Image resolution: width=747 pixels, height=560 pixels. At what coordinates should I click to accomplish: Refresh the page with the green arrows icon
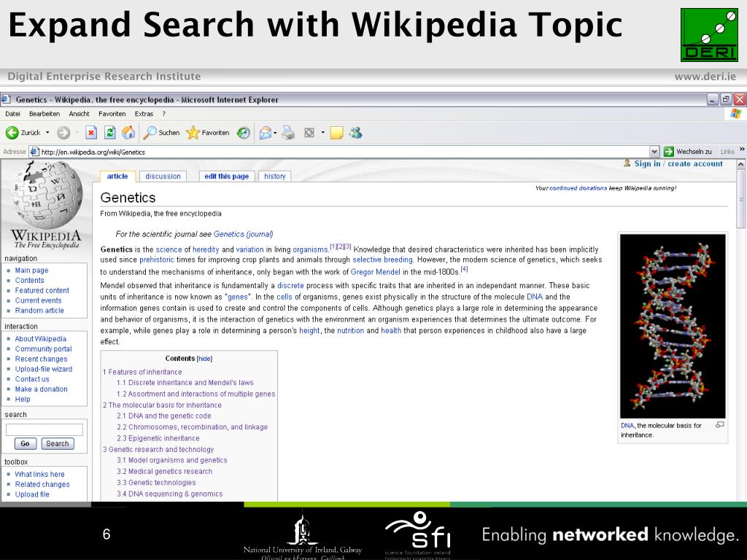[110, 133]
